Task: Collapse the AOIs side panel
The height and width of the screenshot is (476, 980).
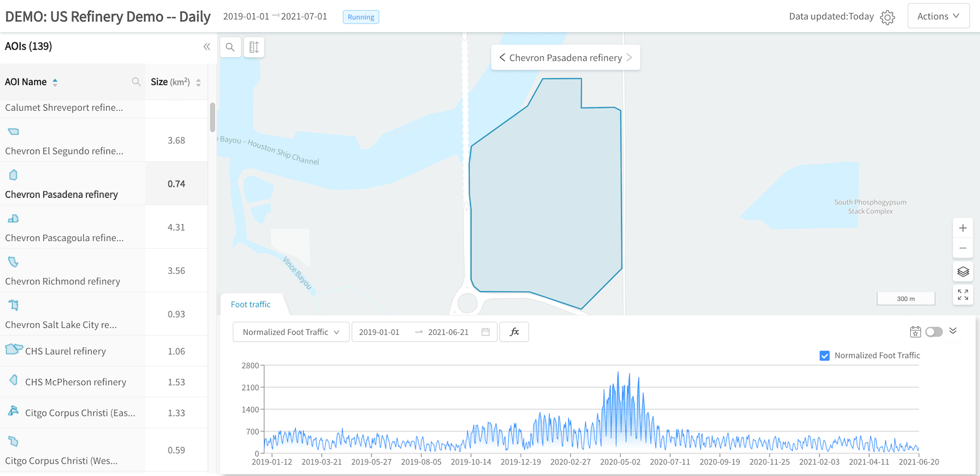Action: pos(206,47)
